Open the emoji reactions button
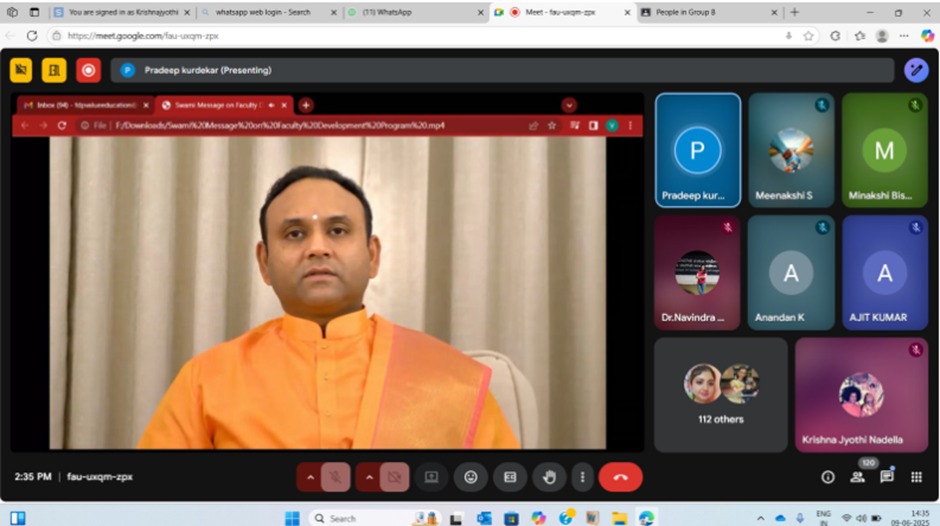This screenshot has width=940, height=526. [x=470, y=477]
